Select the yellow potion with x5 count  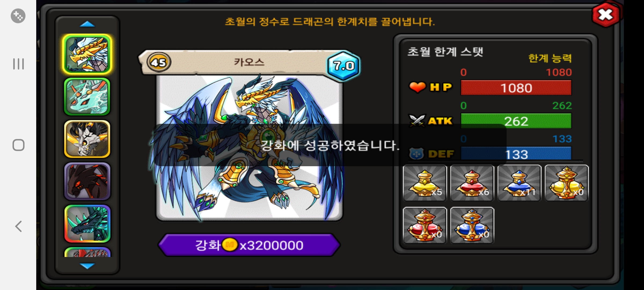425,183
